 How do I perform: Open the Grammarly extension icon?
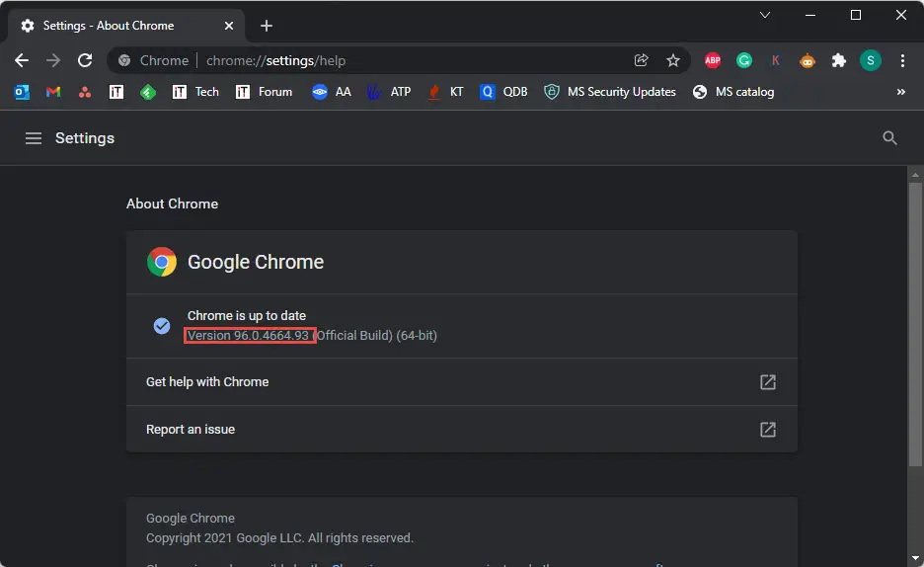(x=744, y=60)
